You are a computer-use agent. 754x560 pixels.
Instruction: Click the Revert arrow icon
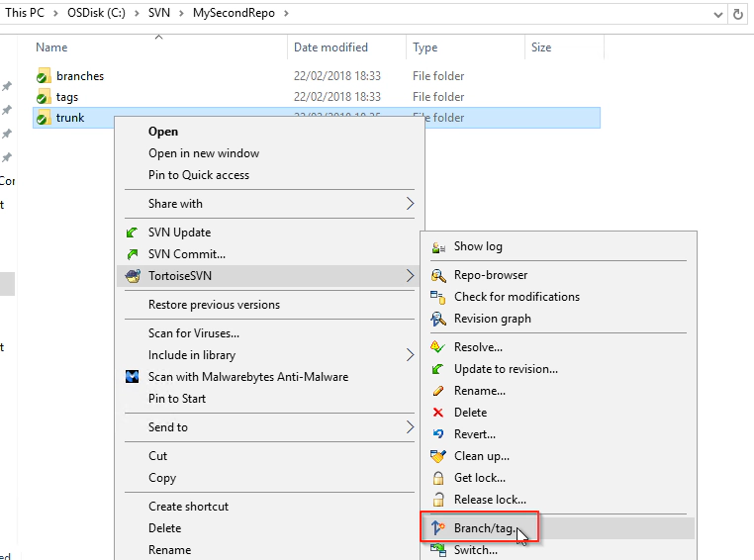tap(437, 434)
